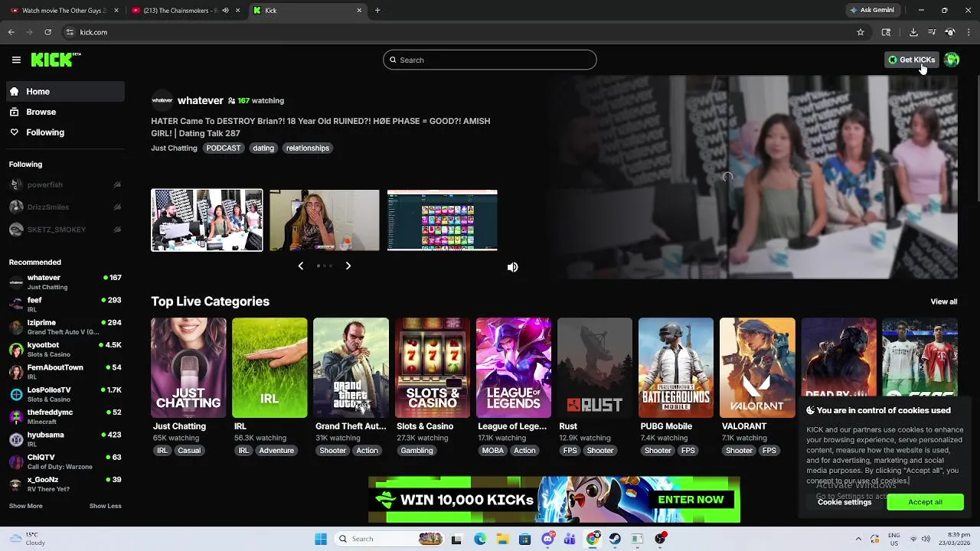Open Chrome media controls icon
This screenshot has width=980, height=551.
pos(932,32)
